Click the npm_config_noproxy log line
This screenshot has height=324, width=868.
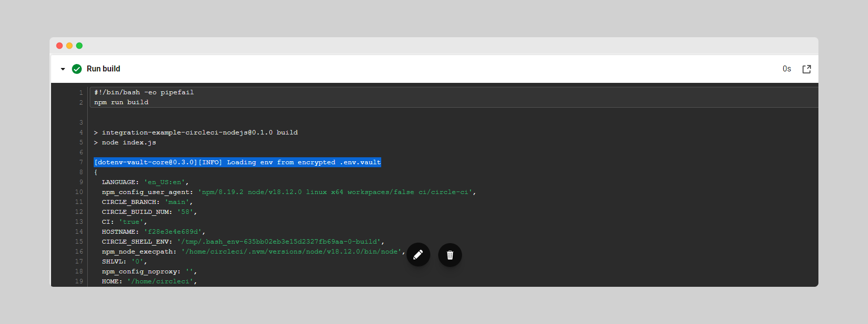149,271
